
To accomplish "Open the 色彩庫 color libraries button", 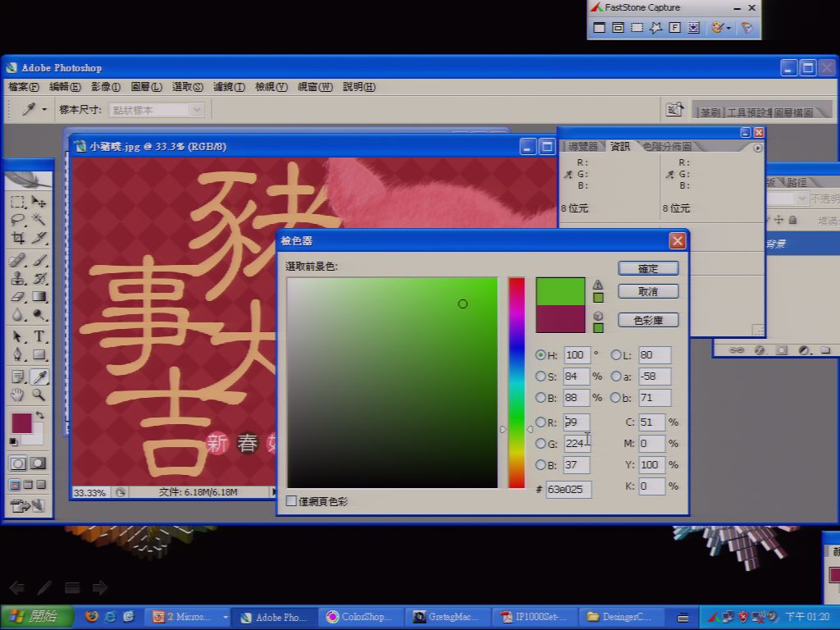I will point(648,321).
